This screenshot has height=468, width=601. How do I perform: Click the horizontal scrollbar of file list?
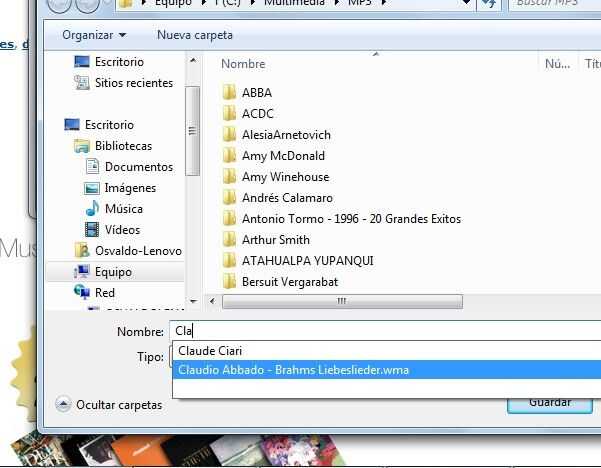342,301
